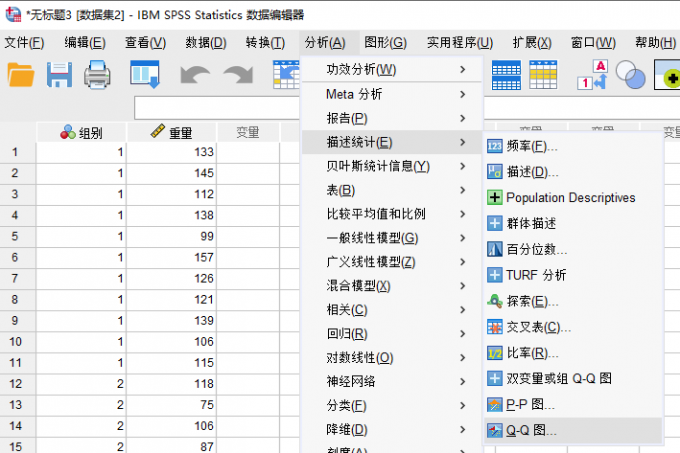This screenshot has height=453, width=680.
Task: Expand the 回归(R) submenu arrow
Action: pos(463,334)
